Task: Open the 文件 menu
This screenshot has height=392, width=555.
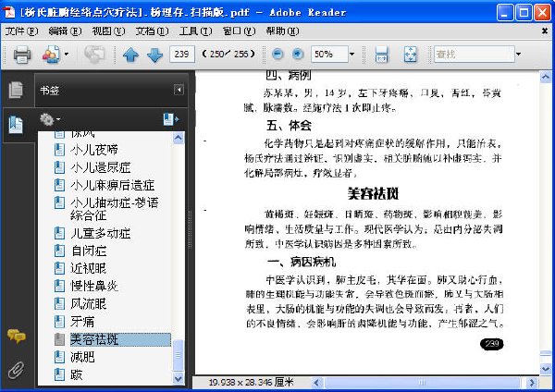Action: pyautogui.click(x=21, y=31)
